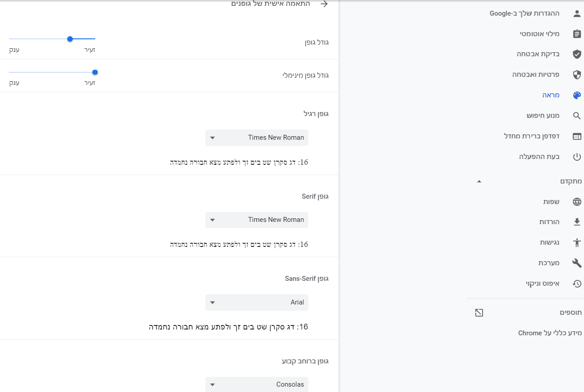Click the shield checkmark safety check icon
The image size is (584, 392).
577,54
